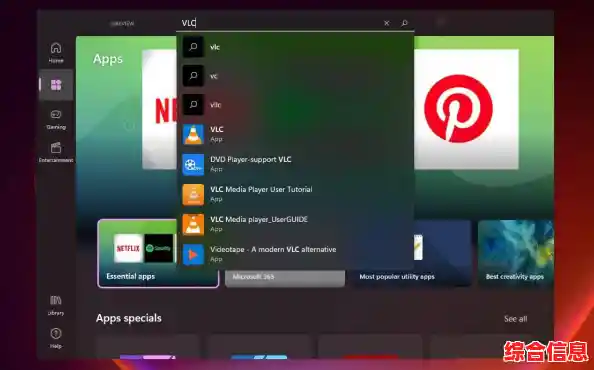Viewport: 594px width, 370px height.
Task: Open the Essential apps collection
Action: [x=158, y=253]
